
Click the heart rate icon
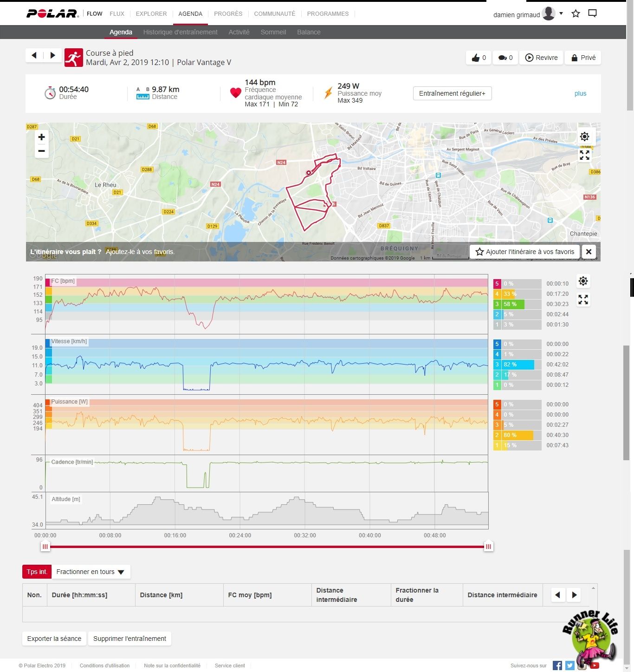point(236,93)
